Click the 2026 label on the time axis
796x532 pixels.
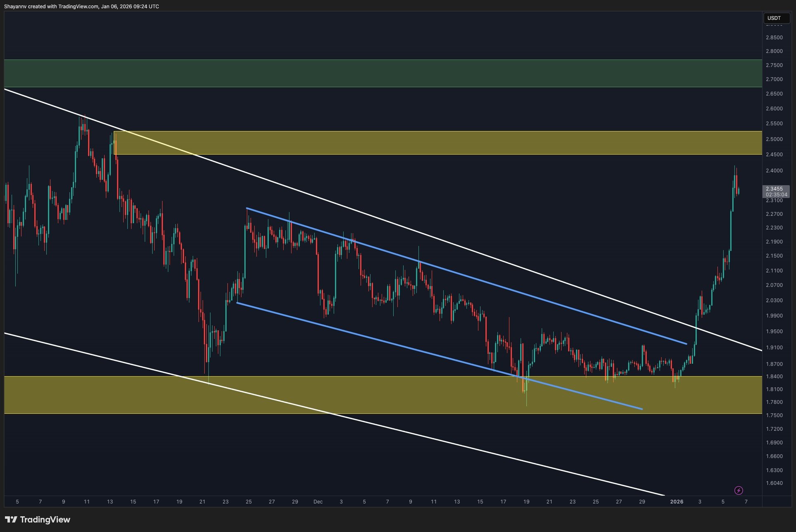click(677, 501)
